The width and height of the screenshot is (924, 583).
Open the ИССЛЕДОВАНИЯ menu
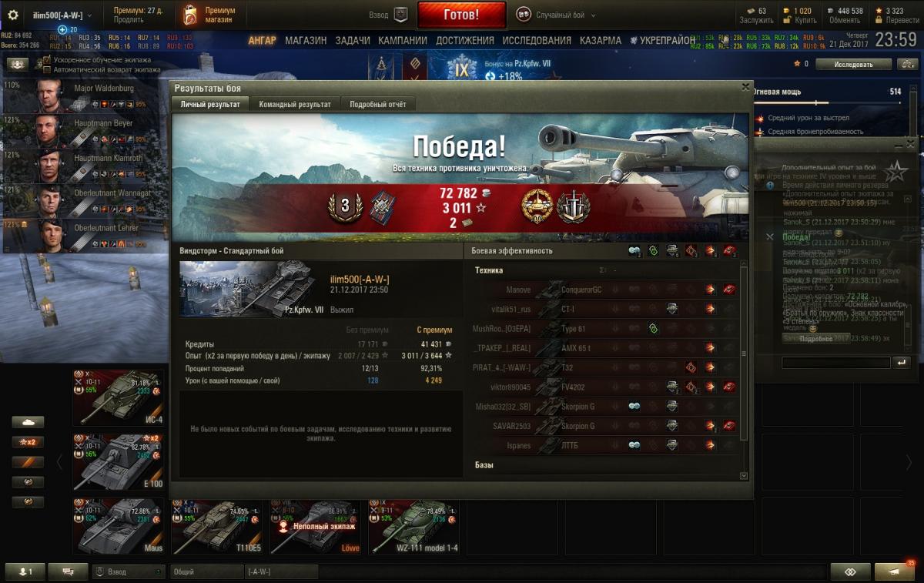tap(537, 41)
